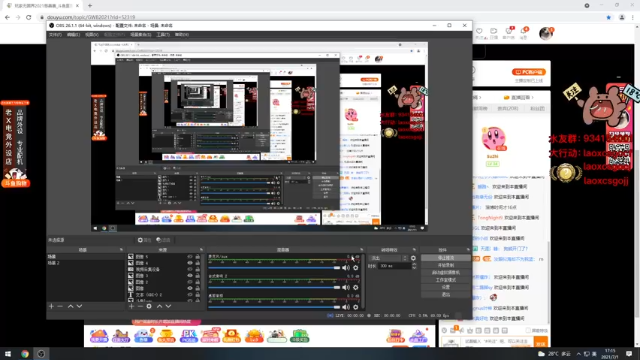The image size is (640, 360).
Task: Click 工作室模式 button in OBS controls
Action: click(445, 280)
